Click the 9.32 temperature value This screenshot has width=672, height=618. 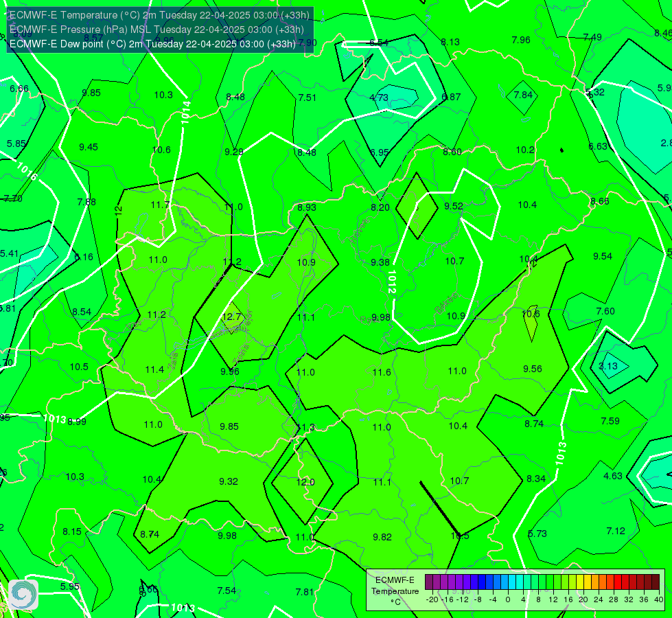(x=229, y=481)
